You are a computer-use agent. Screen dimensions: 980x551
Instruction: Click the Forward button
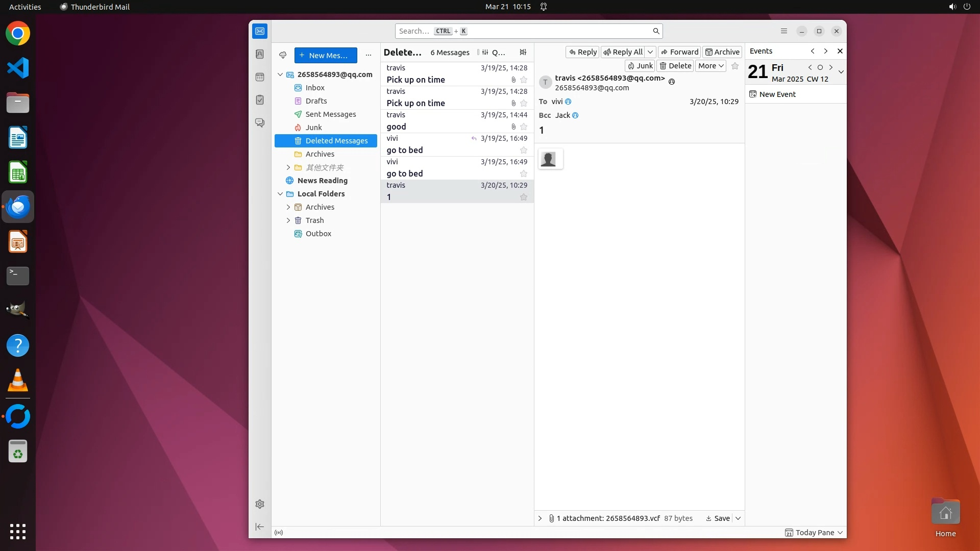click(679, 52)
